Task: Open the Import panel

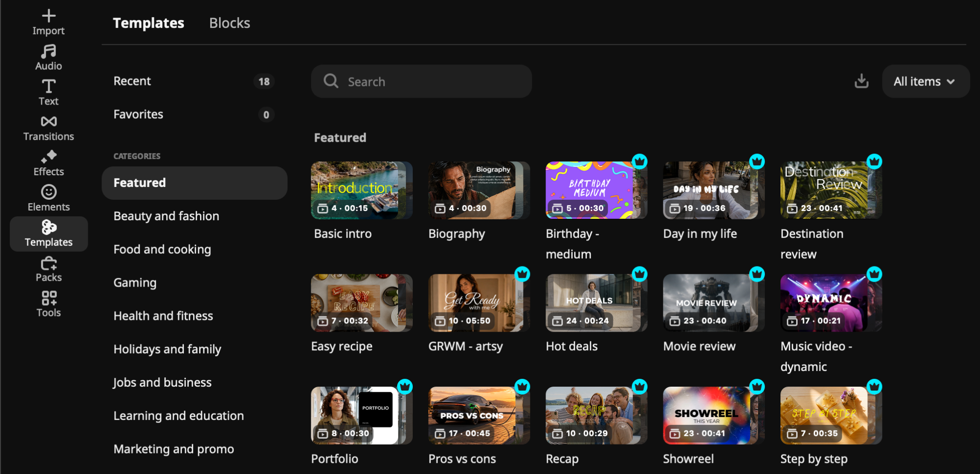Action: click(x=49, y=23)
